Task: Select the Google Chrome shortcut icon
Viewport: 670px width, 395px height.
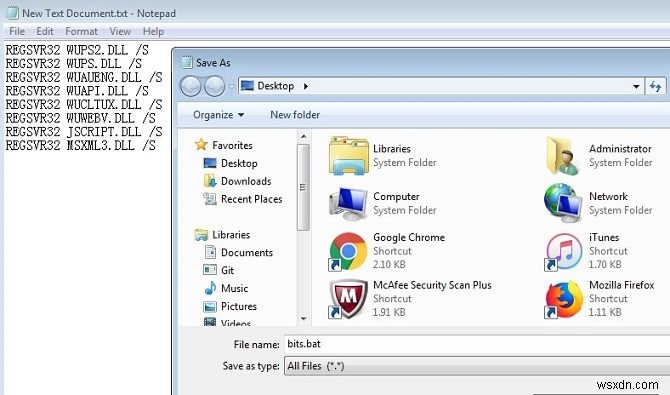Action: click(348, 251)
